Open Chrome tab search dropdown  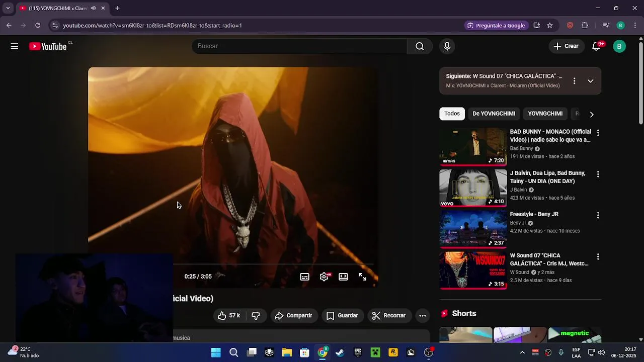[x=8, y=8]
